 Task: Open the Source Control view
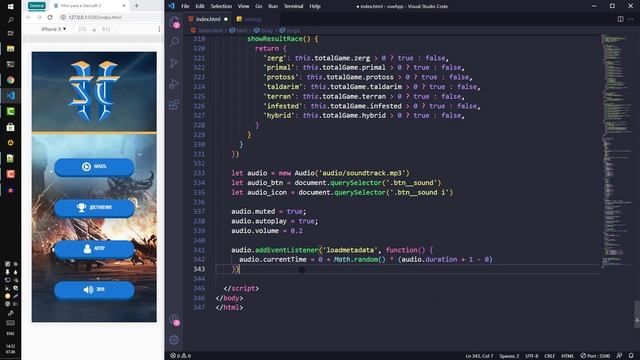[174, 62]
